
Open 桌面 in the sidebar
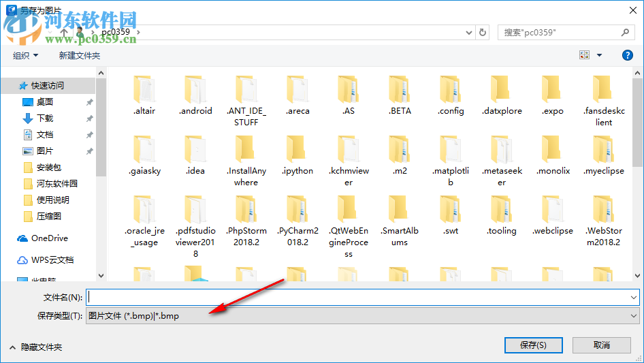[45, 102]
